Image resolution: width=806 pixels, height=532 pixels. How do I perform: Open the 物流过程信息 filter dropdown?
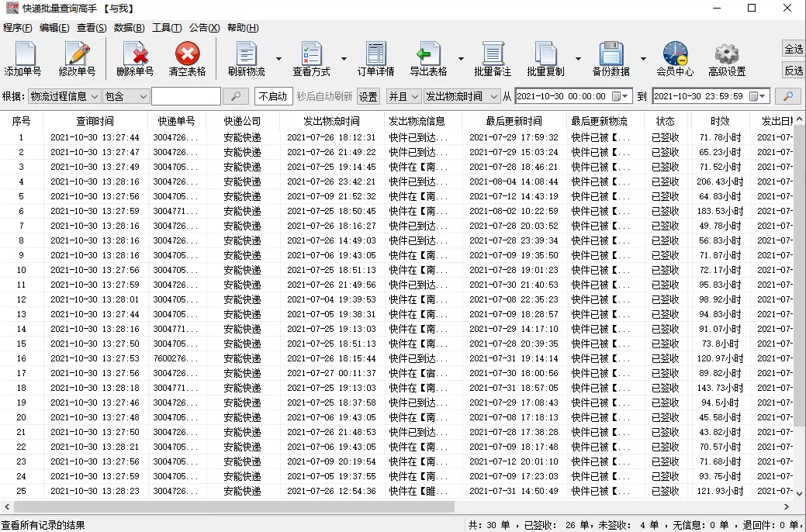64,96
